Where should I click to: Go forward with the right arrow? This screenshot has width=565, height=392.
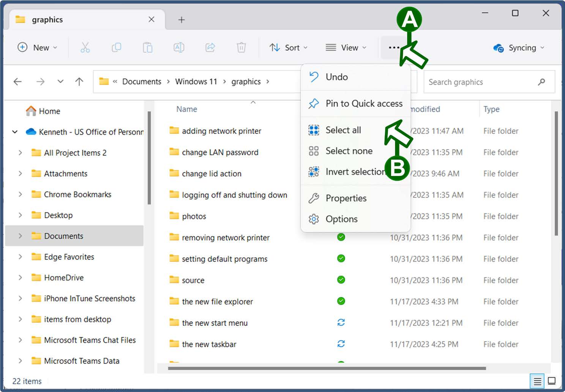40,82
